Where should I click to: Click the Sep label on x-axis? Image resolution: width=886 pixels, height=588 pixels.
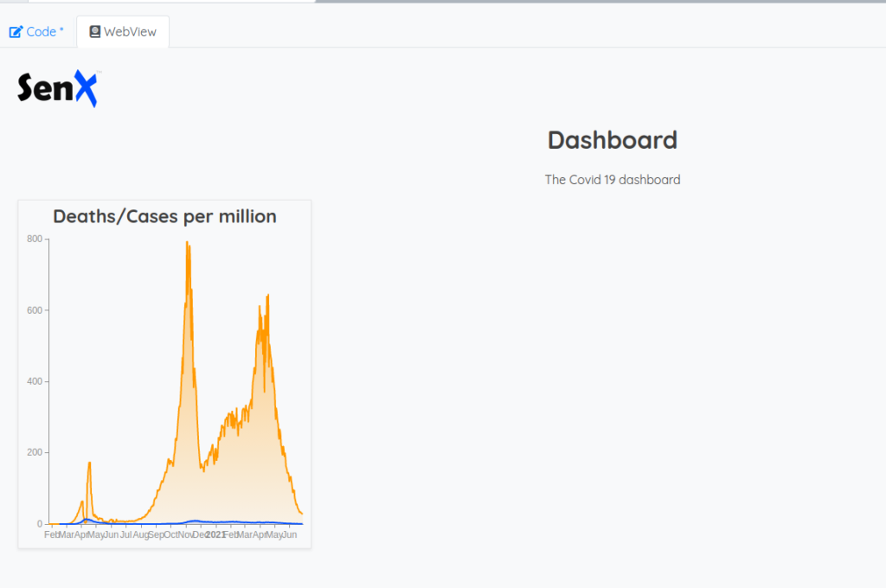156,535
